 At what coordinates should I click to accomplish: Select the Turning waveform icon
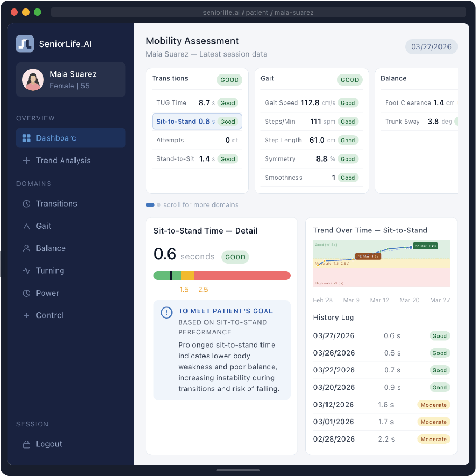(26, 270)
